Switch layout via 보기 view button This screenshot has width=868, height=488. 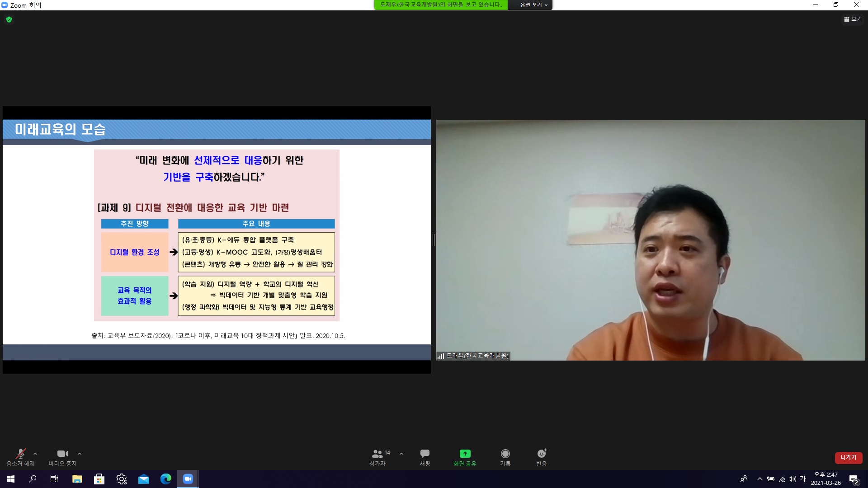pyautogui.click(x=853, y=19)
